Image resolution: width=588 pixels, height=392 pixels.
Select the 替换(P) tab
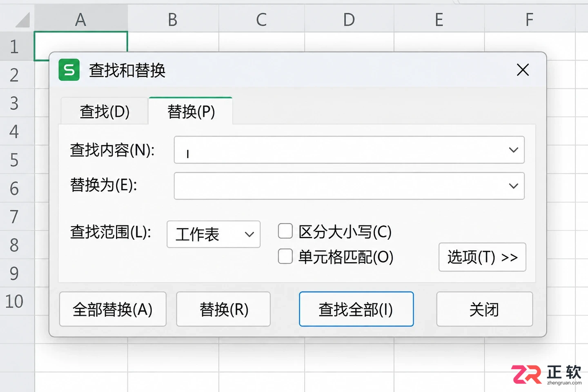(x=191, y=111)
